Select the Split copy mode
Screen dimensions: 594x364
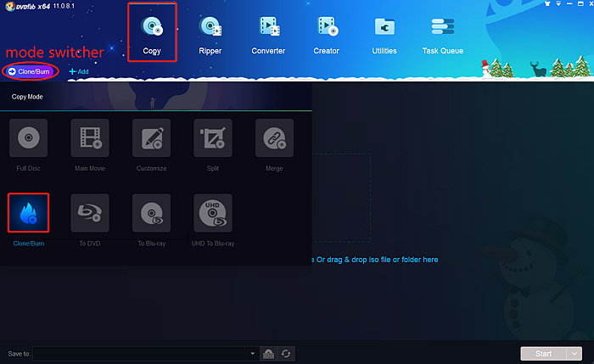(213, 145)
